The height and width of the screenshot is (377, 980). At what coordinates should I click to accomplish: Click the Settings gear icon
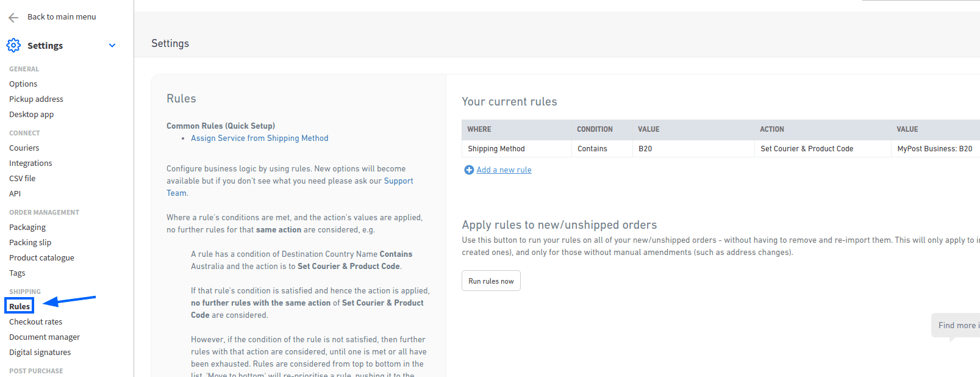point(13,45)
